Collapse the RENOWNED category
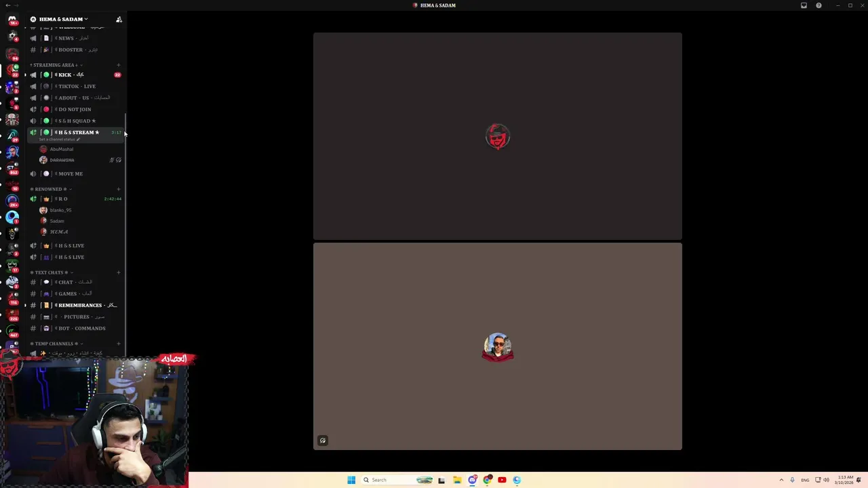Viewport: 868px width, 488px height. [51, 189]
